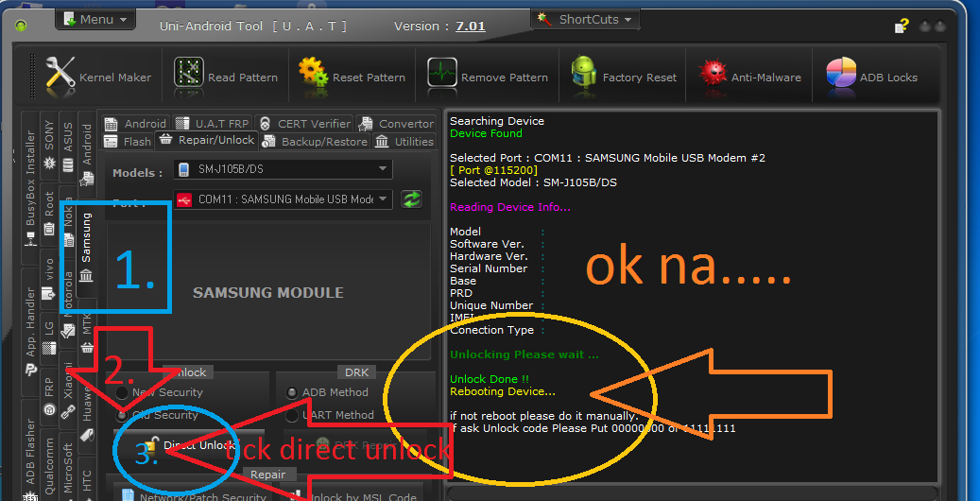Screen dimensions: 980x501
Task: Click the '[ Port @115200]' log line
Action: [x=493, y=170]
